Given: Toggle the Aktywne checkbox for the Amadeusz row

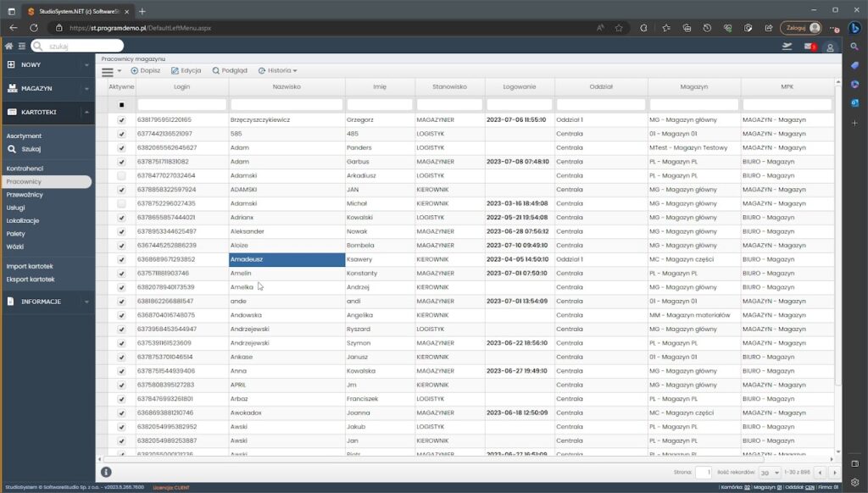Looking at the screenshot, I should [x=121, y=259].
